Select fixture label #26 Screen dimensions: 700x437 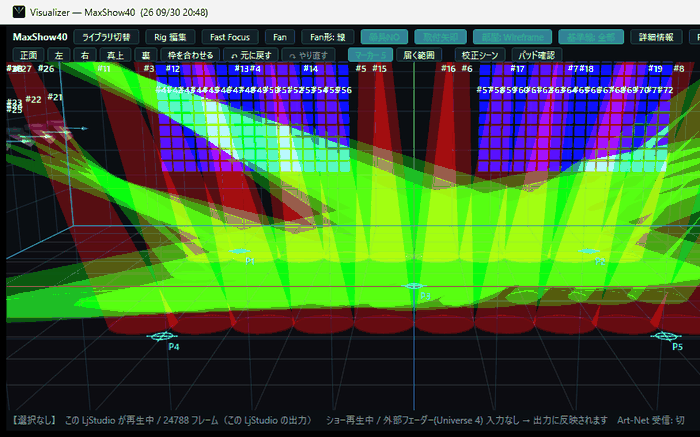tap(46, 69)
